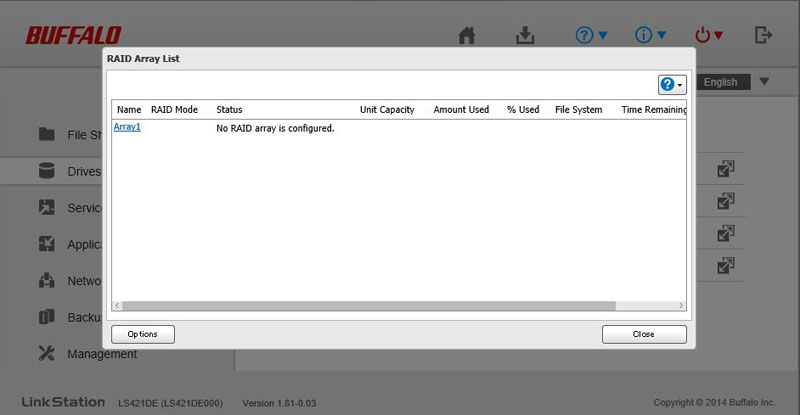The image size is (800, 415).
Task: Click the horizontal scrollbar thumb
Action: (x=369, y=306)
